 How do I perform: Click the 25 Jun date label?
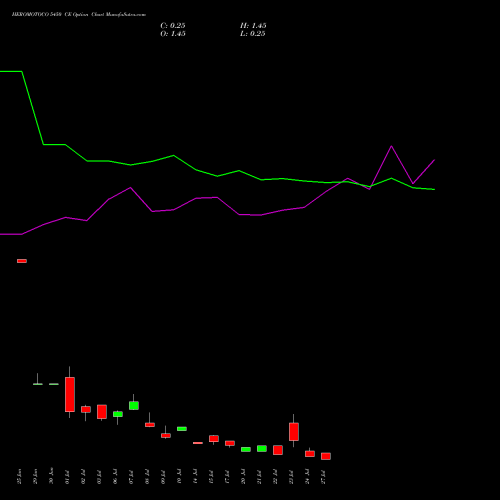19,477
